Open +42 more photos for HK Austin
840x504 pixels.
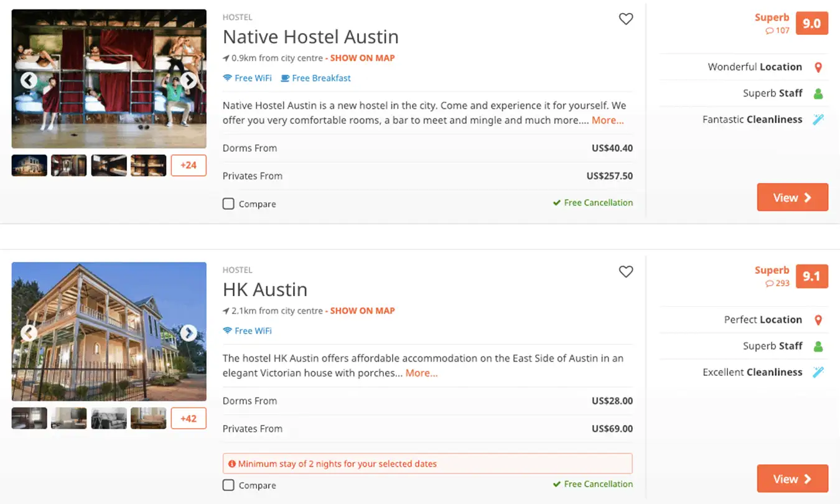point(188,418)
